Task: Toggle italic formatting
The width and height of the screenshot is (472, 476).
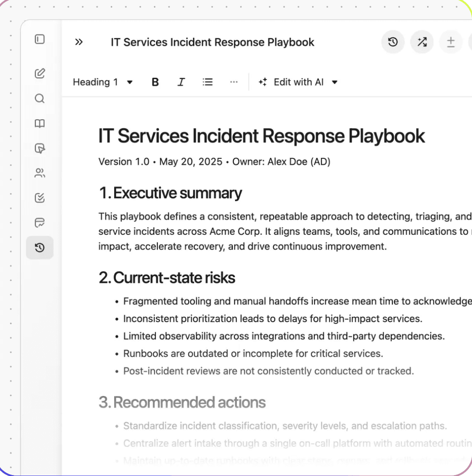Action: click(181, 82)
